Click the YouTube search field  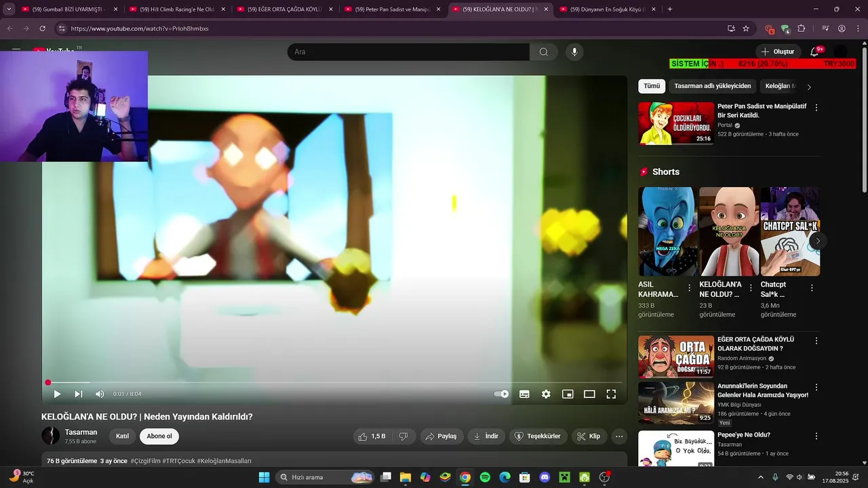pyautogui.click(x=408, y=52)
